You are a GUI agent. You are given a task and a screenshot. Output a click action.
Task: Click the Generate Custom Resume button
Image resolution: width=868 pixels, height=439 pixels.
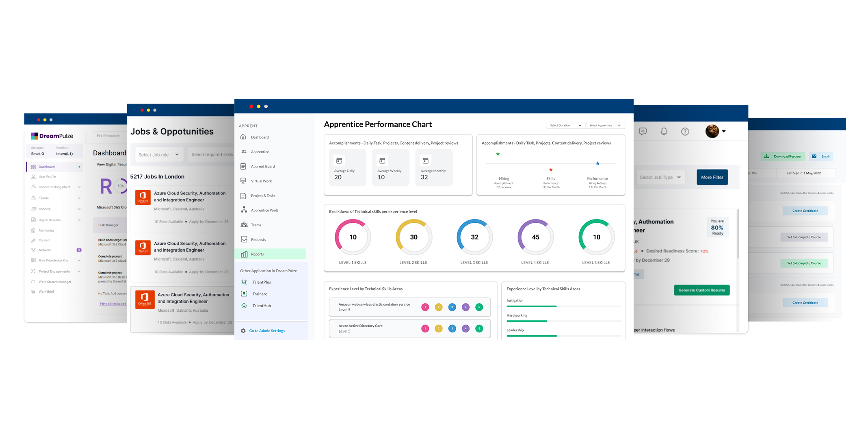[x=701, y=290]
